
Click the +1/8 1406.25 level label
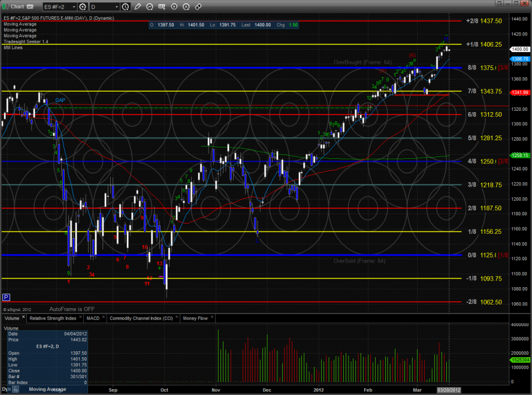[x=484, y=44]
